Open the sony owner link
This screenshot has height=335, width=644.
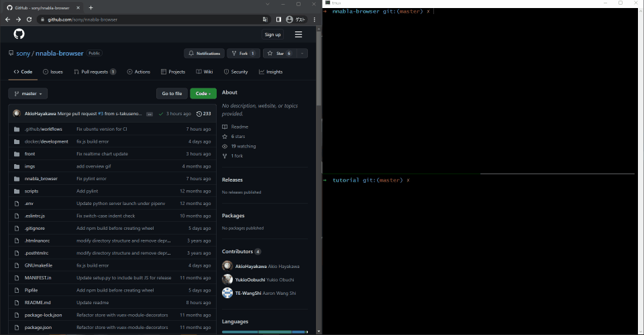[x=23, y=54]
